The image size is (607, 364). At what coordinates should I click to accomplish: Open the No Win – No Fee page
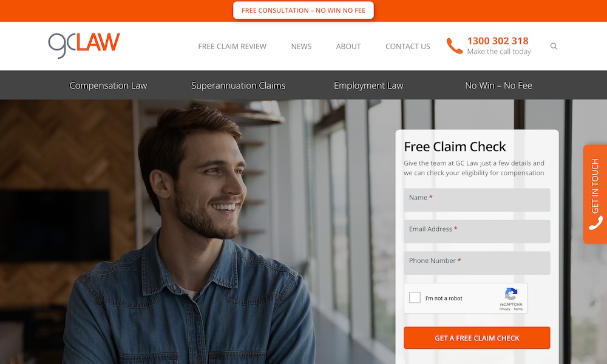pyautogui.click(x=498, y=86)
